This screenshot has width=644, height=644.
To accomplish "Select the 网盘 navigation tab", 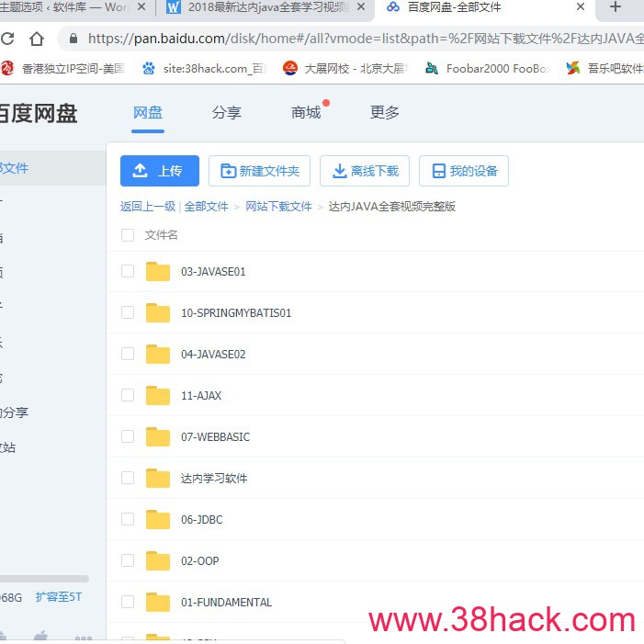I will pos(148,112).
